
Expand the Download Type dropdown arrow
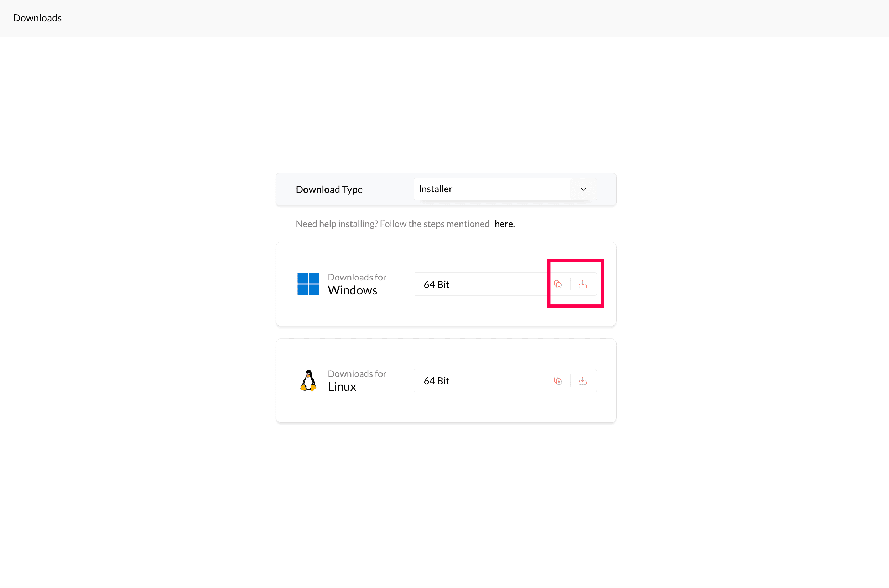coord(583,189)
